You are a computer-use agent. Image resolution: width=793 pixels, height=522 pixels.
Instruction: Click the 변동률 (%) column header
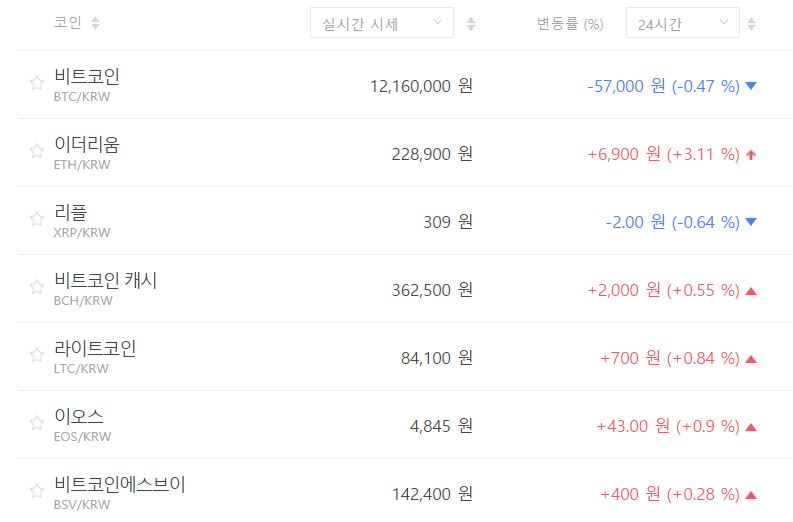click(570, 24)
